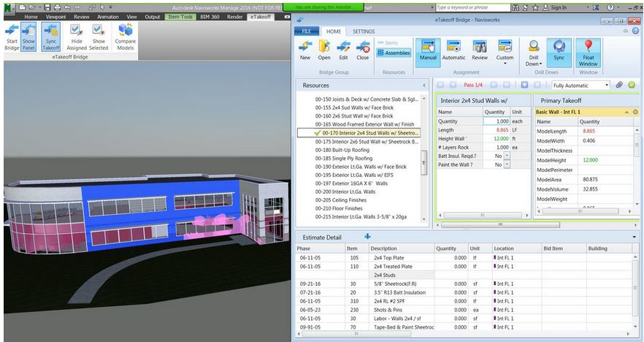Click the binoculars search icon in title bar
The height and width of the screenshot is (342, 644).
(x=515, y=7)
